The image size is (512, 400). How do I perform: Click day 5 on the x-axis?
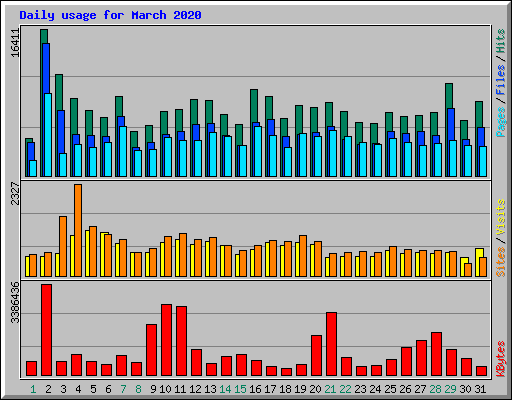coord(93,389)
